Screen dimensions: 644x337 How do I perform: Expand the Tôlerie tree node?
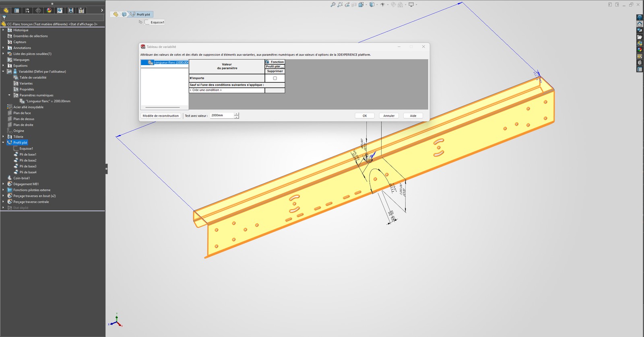pos(3,137)
